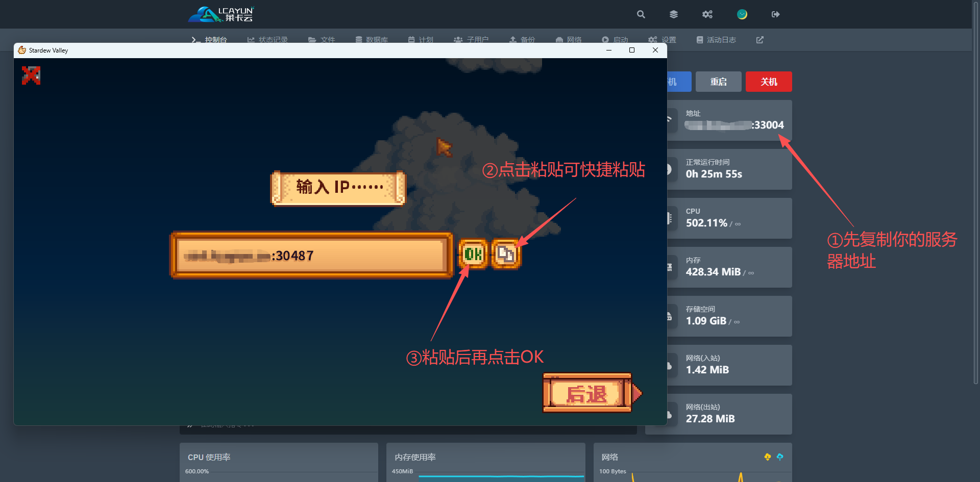
Task: Click the blue outbound cloud icon
Action: pyautogui.click(x=780, y=457)
